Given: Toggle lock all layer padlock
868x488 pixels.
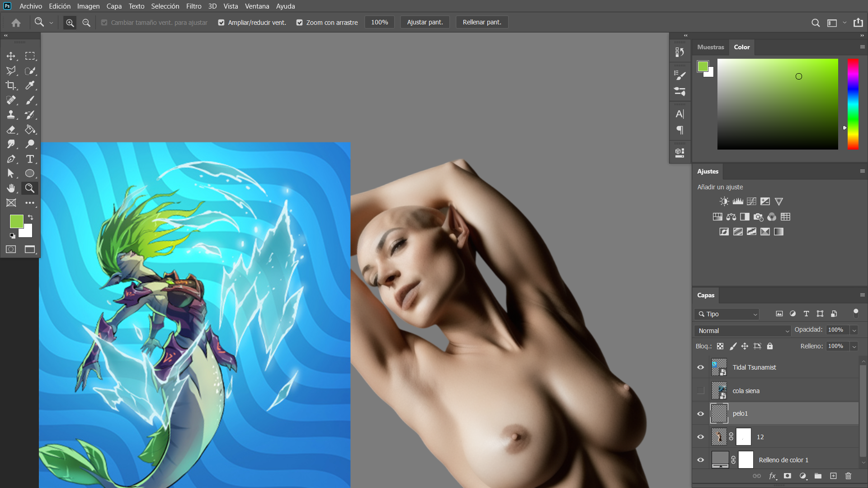Looking at the screenshot, I should [x=770, y=346].
